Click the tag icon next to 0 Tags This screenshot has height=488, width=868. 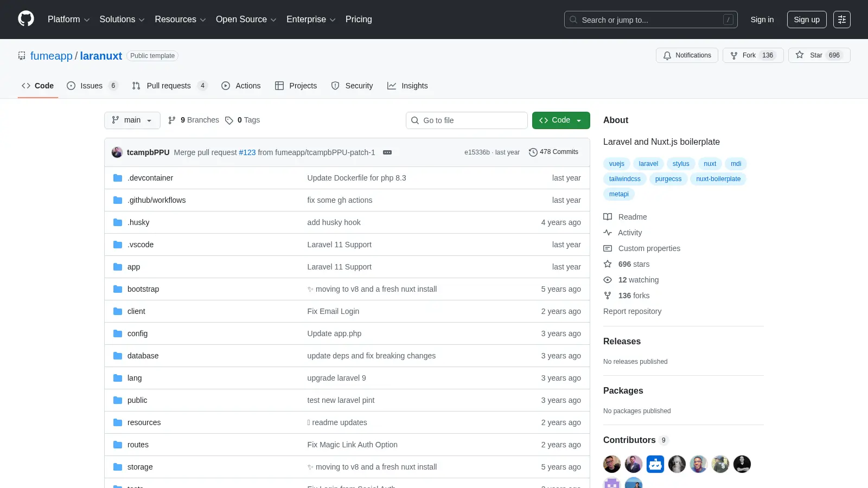coord(229,120)
